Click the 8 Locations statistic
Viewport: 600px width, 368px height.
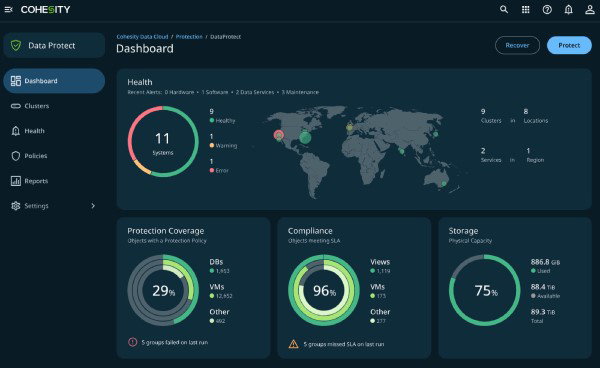pyautogui.click(x=536, y=116)
